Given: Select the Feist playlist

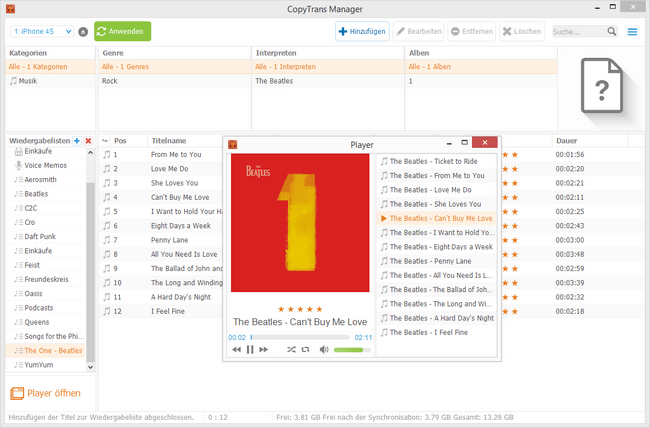Looking at the screenshot, I should [46, 265].
